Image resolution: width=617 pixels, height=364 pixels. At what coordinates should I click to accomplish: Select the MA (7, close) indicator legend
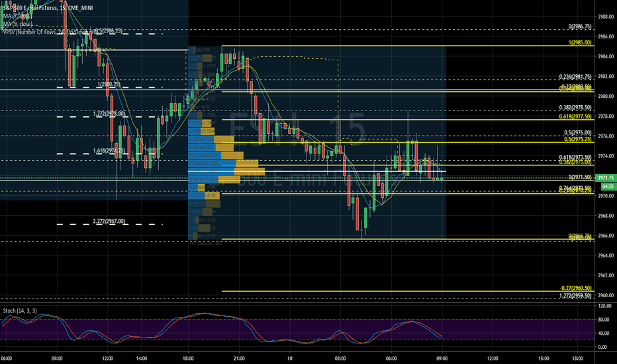[18, 16]
